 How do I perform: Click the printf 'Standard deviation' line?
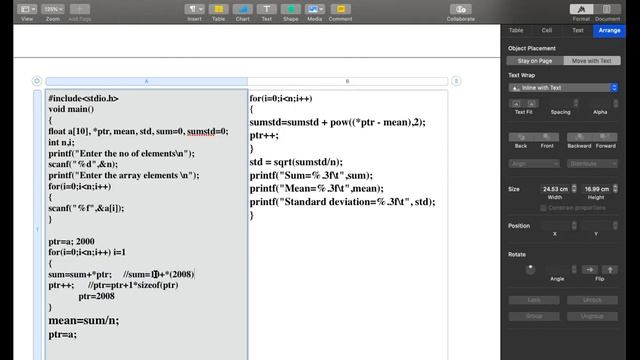point(342,202)
